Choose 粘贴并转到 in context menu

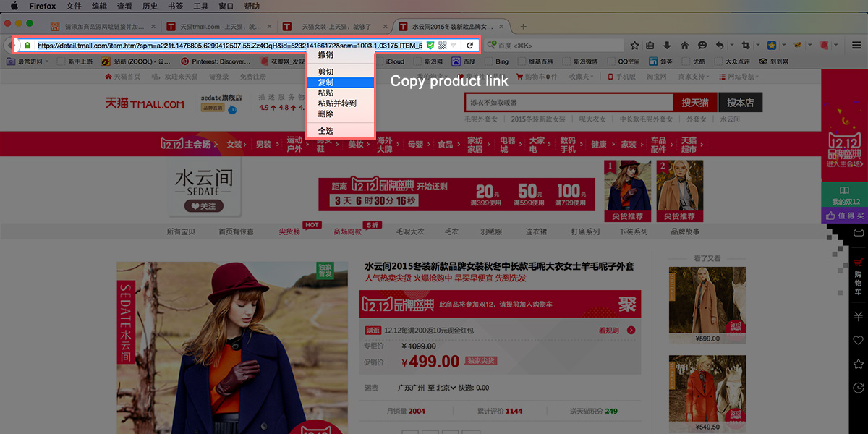tap(337, 103)
